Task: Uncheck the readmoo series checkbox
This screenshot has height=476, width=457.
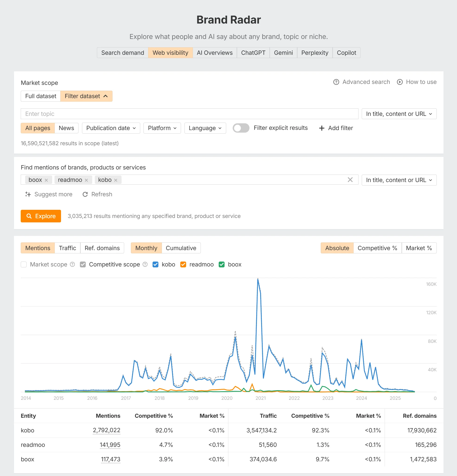Action: 183,265
